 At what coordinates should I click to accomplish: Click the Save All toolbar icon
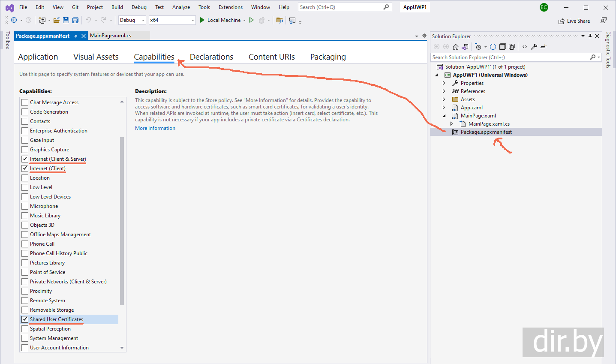tap(75, 20)
